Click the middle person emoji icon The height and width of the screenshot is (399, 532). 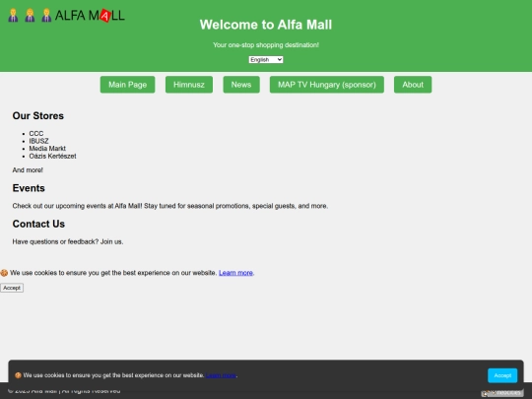click(30, 16)
